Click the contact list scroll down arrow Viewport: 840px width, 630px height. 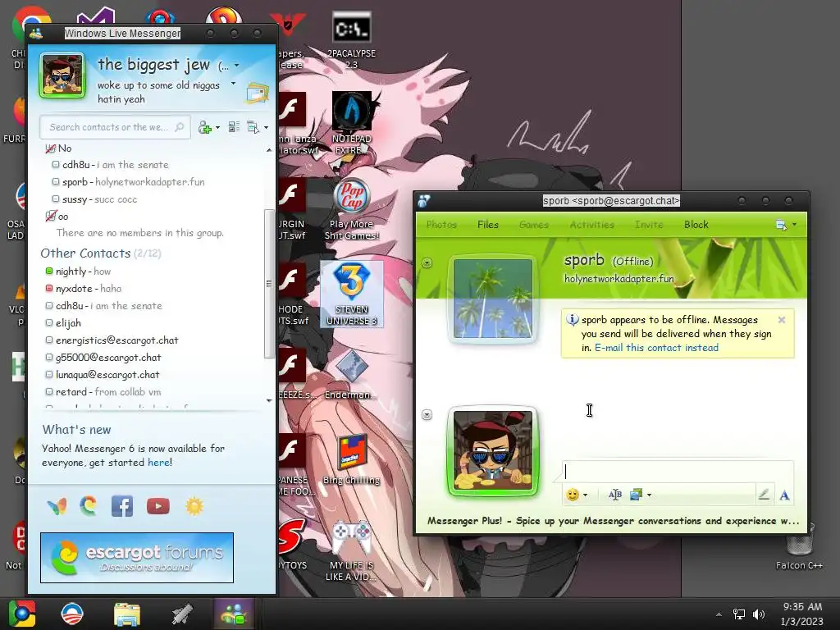(x=269, y=400)
